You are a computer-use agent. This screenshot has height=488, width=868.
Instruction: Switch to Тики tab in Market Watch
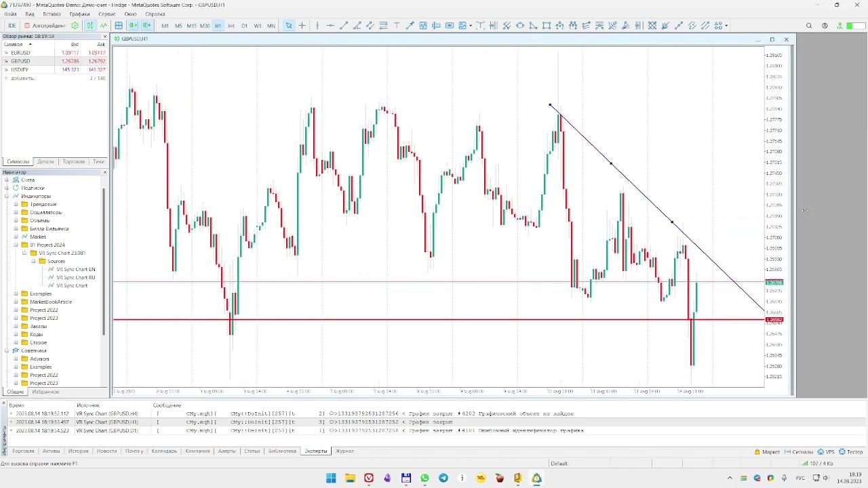coord(98,162)
